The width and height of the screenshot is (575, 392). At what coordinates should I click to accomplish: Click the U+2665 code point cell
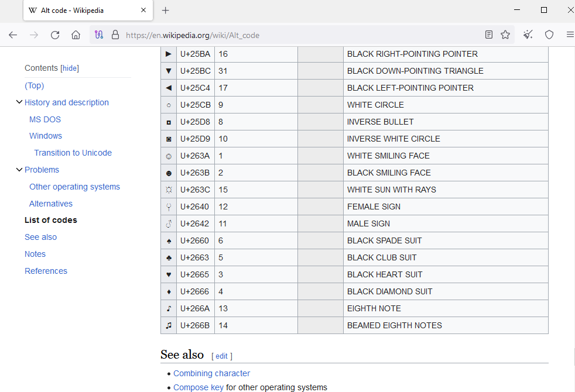[x=196, y=275]
